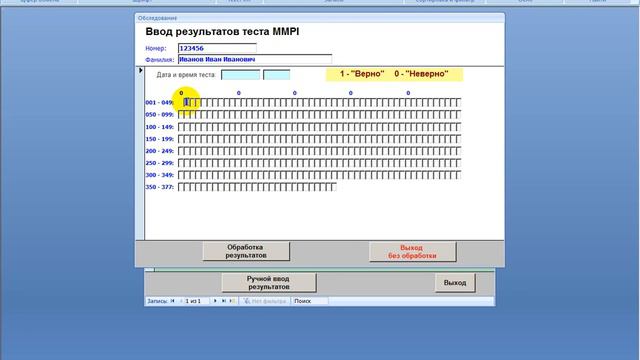
Task: Click the '200 - 249:' row label
Action: pyautogui.click(x=160, y=151)
